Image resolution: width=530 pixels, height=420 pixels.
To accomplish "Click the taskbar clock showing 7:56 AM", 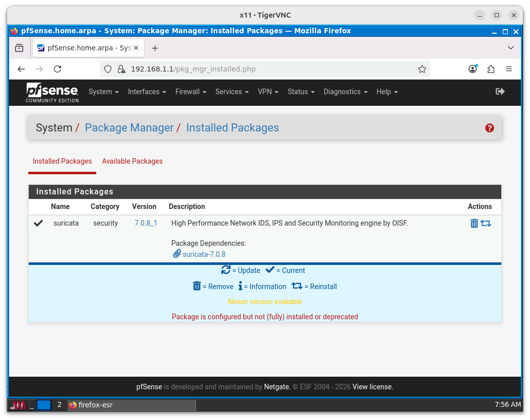I will (x=507, y=405).
